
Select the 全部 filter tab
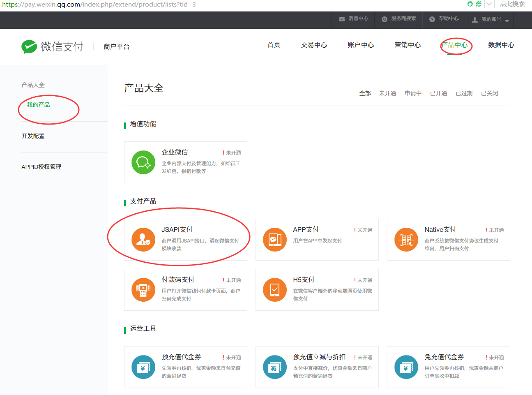pos(365,93)
